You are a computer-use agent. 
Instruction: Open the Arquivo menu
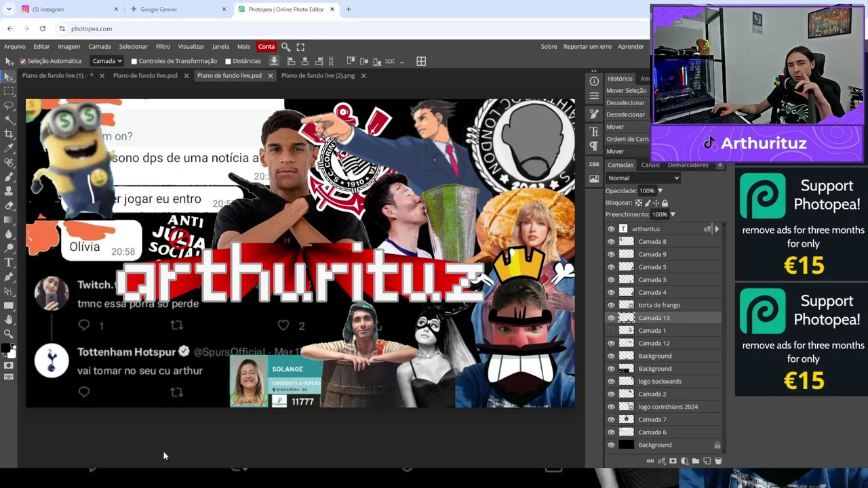[x=14, y=47]
